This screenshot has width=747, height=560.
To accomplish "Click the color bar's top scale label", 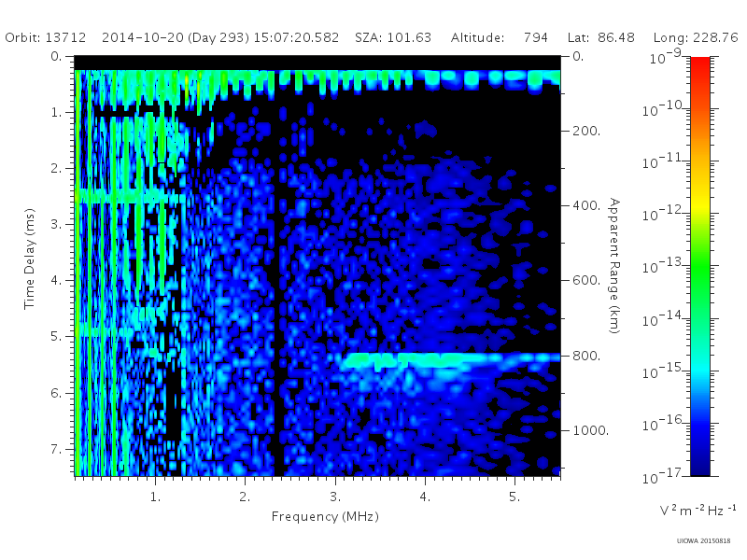I will click(x=666, y=57).
